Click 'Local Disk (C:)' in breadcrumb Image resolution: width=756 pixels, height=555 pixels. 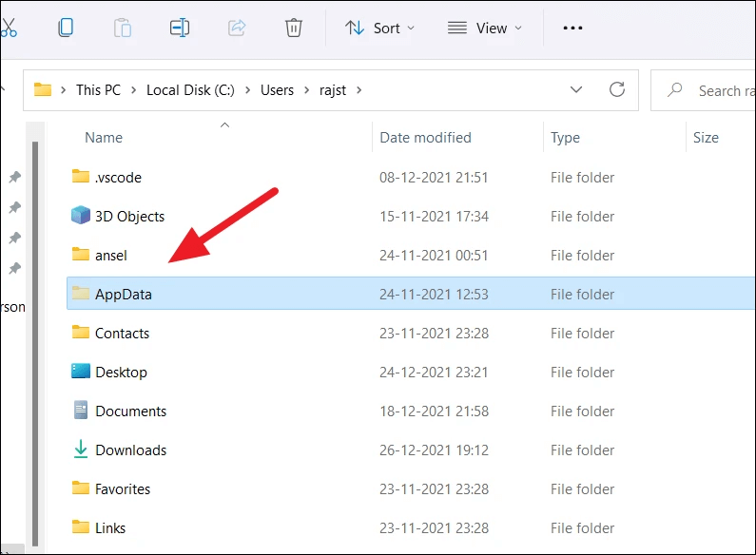coord(190,90)
